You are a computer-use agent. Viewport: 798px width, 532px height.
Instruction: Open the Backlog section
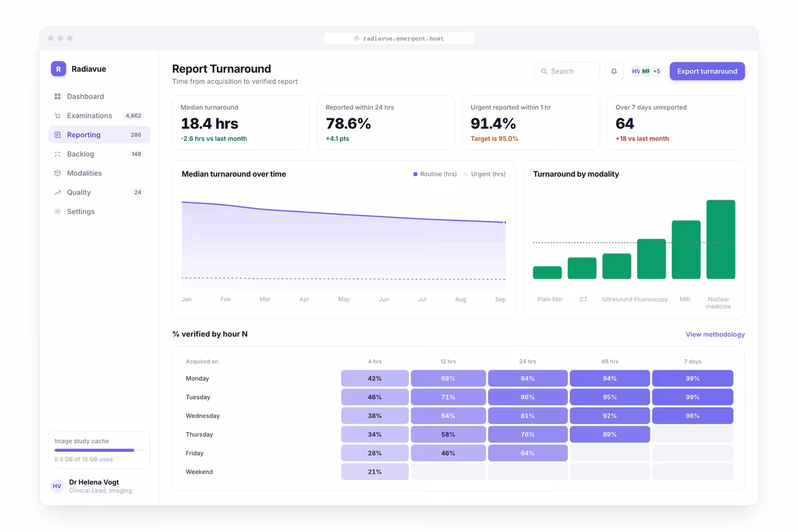(x=99, y=154)
